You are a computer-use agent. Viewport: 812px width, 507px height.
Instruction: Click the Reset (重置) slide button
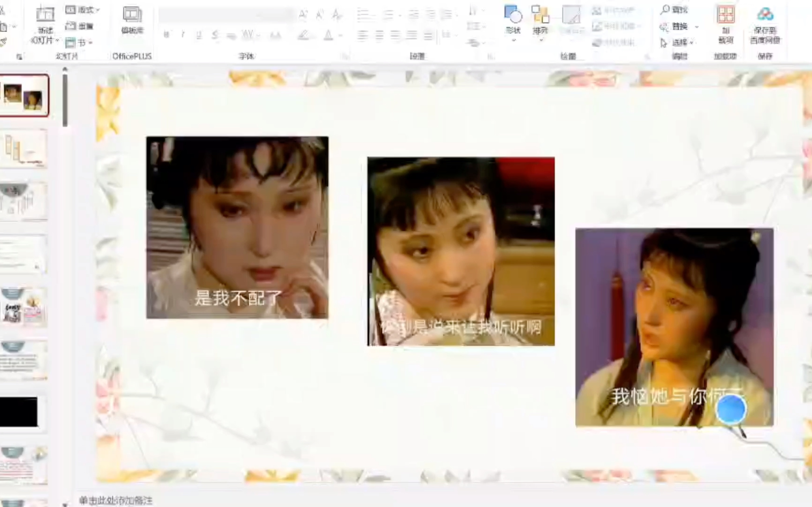tap(79, 26)
